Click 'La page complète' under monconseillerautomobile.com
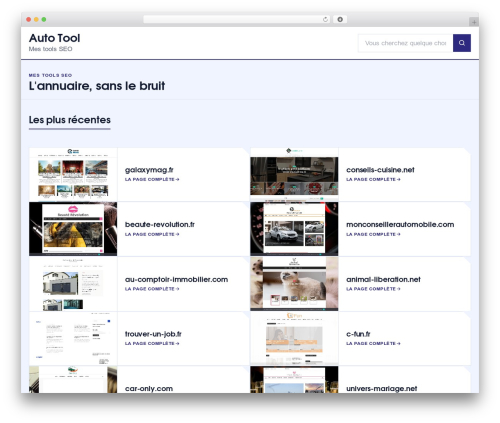Viewport: 500px width, 423px height. (x=373, y=234)
